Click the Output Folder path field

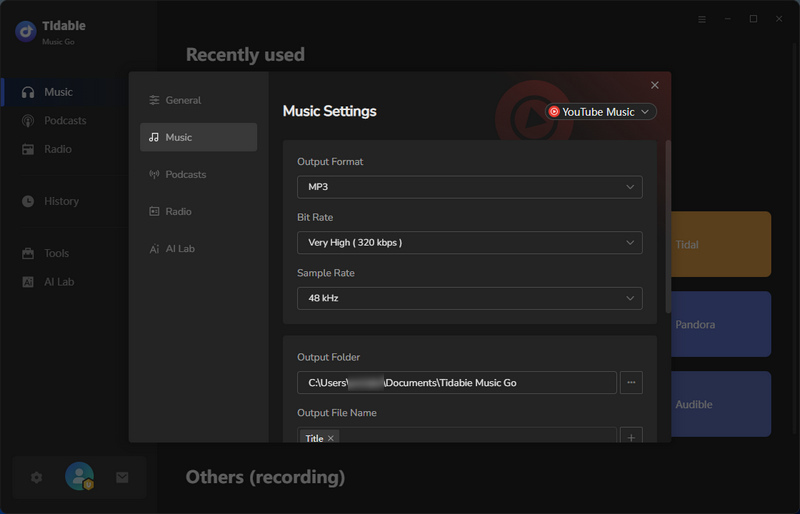coord(456,382)
